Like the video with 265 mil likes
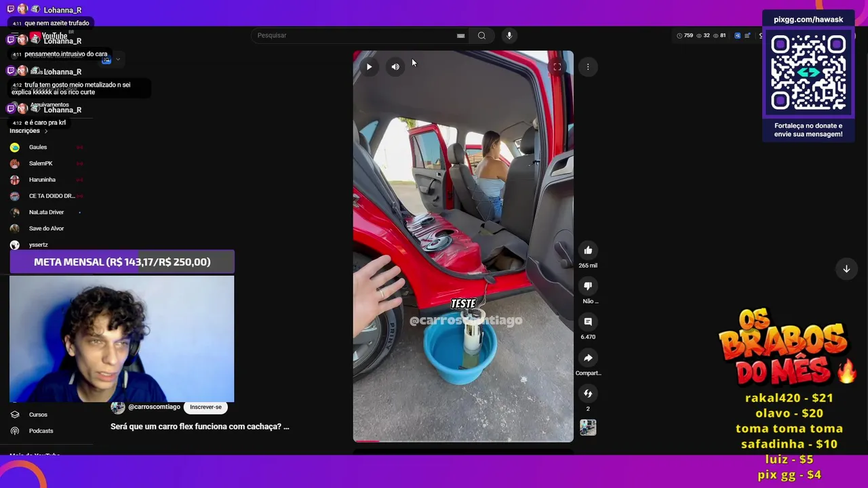 [x=588, y=250]
